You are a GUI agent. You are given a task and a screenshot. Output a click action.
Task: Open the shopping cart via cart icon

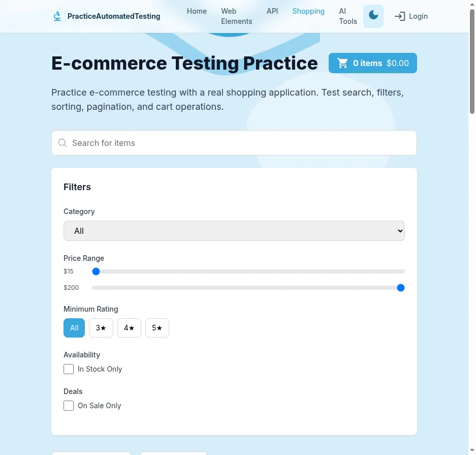[x=342, y=63]
